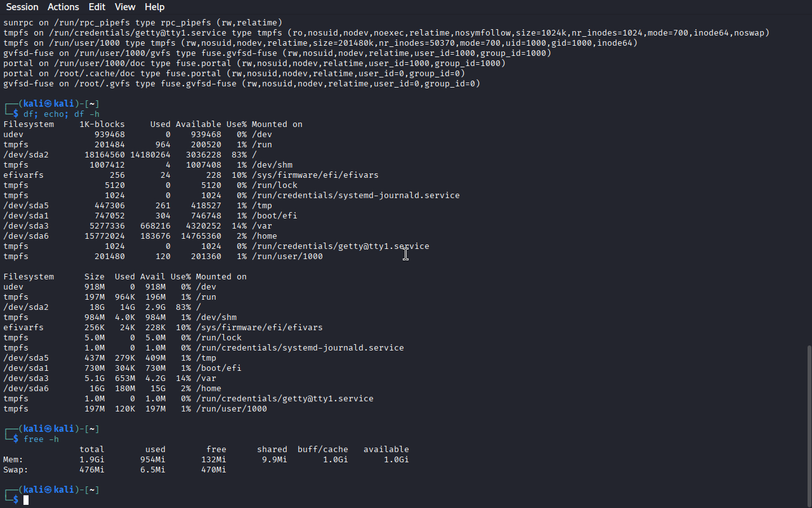Click the vertical scrollbar thumb
This screenshot has width=812, height=508.
[x=808, y=425]
